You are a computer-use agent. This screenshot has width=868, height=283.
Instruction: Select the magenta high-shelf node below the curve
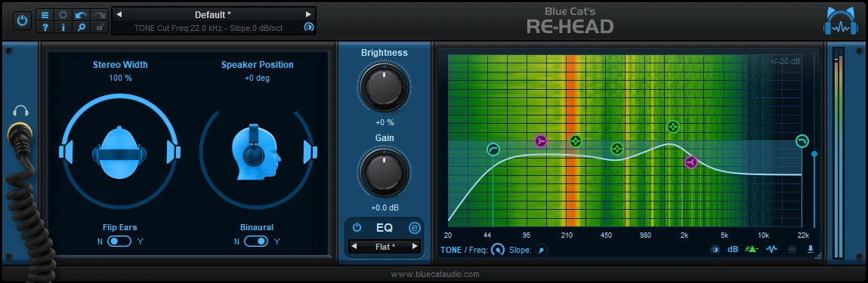tap(690, 162)
